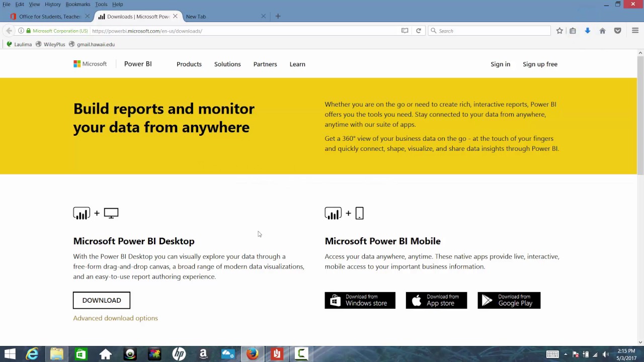This screenshot has height=362, width=644.
Task: Click the page vertical scrollbar thumb
Action: [x=640, y=116]
